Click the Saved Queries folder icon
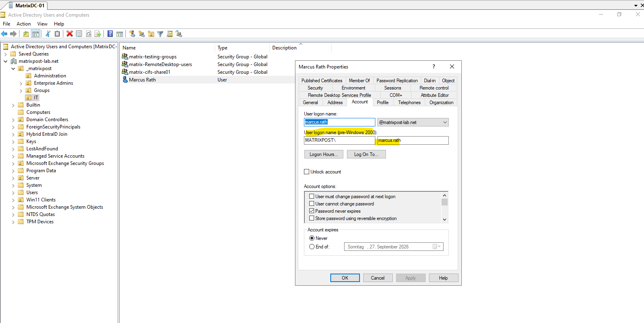 tap(13, 54)
